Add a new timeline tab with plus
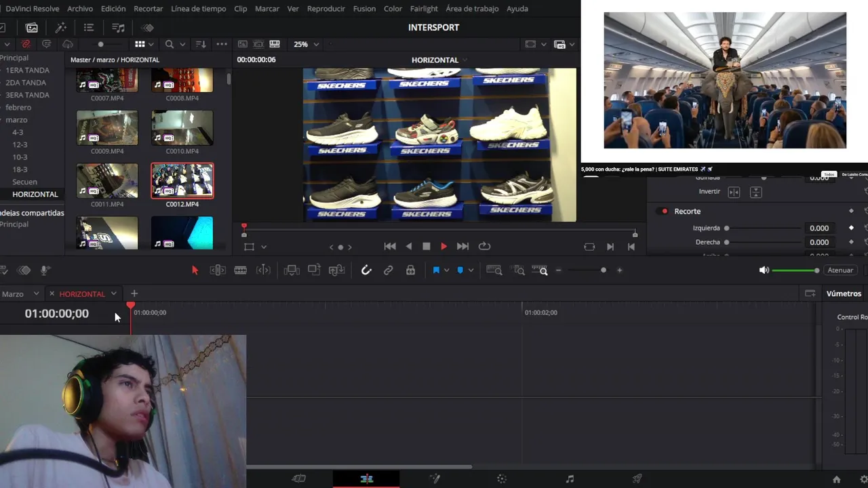 click(134, 293)
